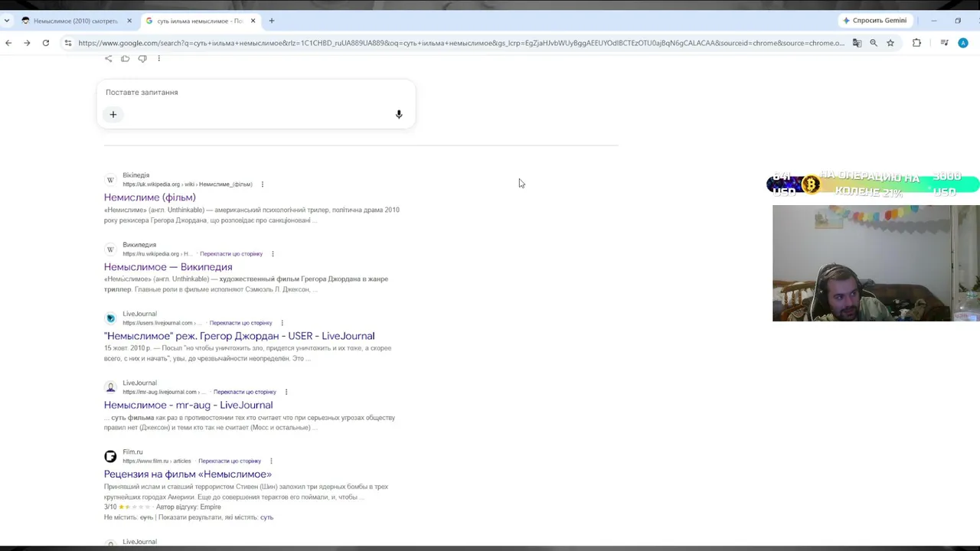Click the mr-aug.livejournal.com breadcrumb URL

point(164,392)
